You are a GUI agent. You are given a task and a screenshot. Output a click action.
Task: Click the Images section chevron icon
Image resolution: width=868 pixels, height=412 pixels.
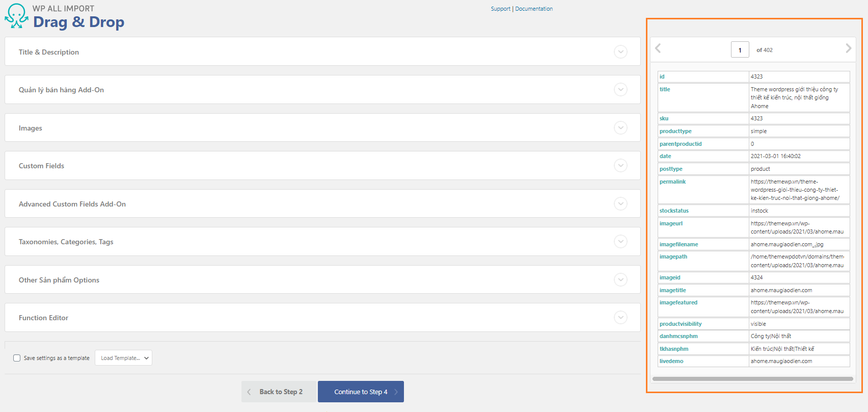(620, 127)
